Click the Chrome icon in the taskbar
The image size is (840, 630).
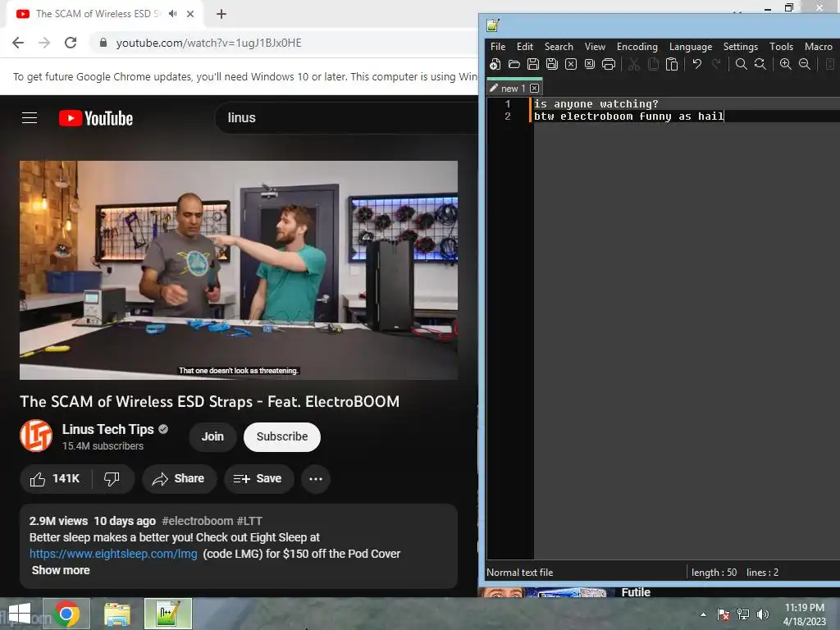coord(67,614)
